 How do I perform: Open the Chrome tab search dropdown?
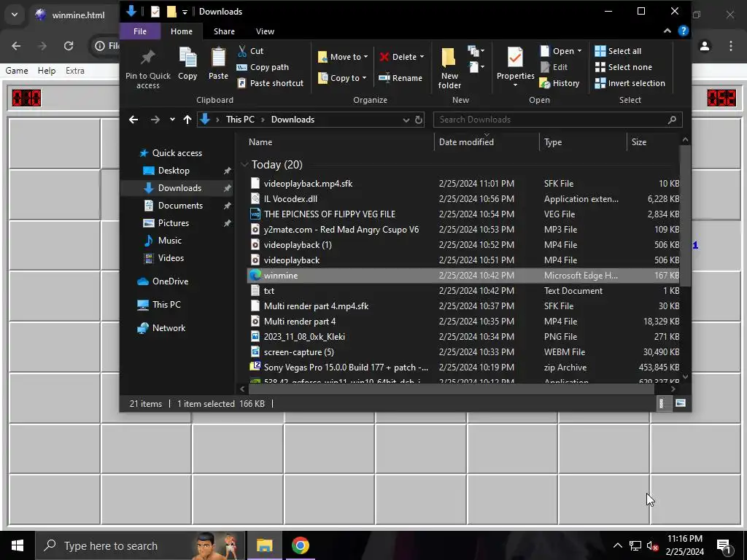[15, 15]
